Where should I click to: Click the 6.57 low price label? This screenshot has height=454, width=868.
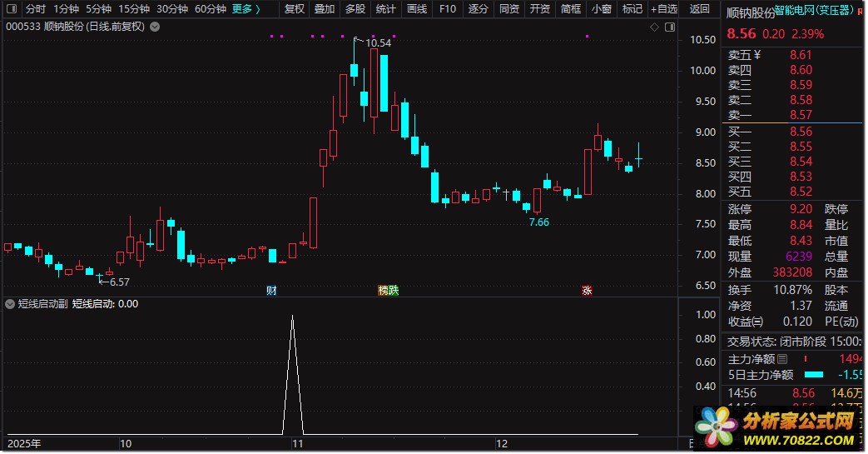pos(120,282)
